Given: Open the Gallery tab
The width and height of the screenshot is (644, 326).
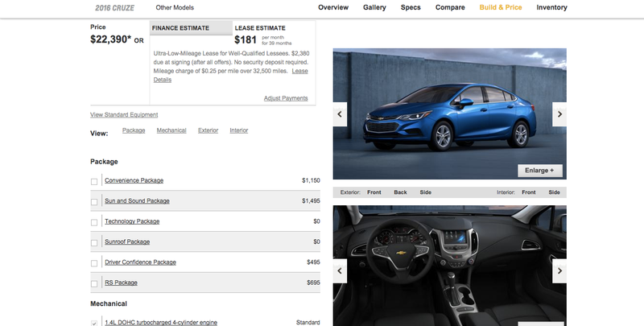Looking at the screenshot, I should coord(374,7).
